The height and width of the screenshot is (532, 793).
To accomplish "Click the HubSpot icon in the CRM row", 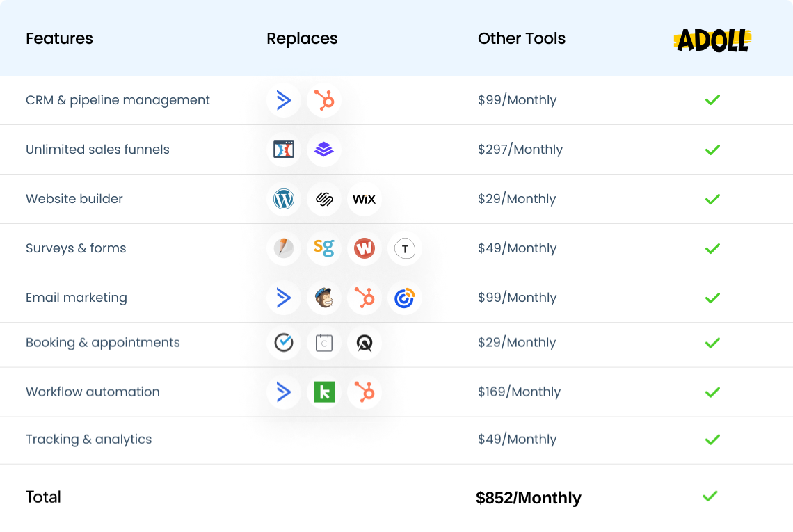I will [x=324, y=100].
